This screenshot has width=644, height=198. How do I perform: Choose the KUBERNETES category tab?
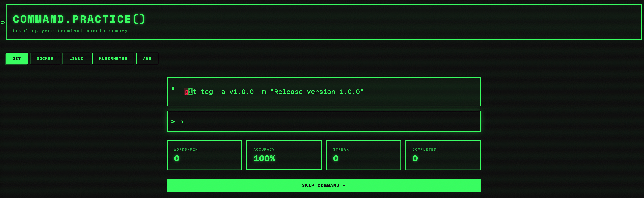click(x=113, y=58)
